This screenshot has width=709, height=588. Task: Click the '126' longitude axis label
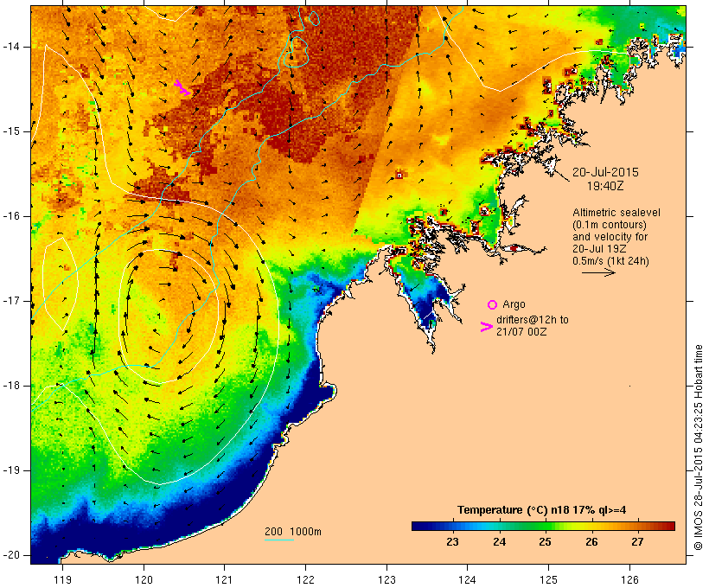tap(629, 579)
